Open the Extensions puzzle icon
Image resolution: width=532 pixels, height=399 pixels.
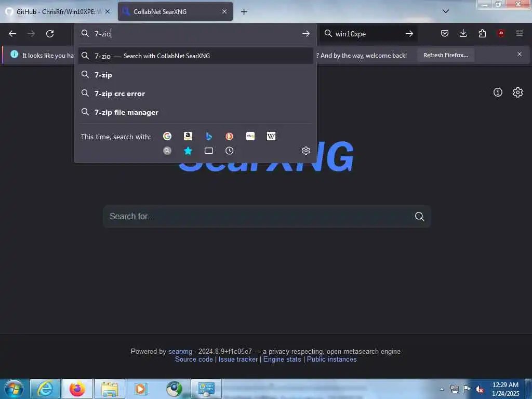point(482,33)
